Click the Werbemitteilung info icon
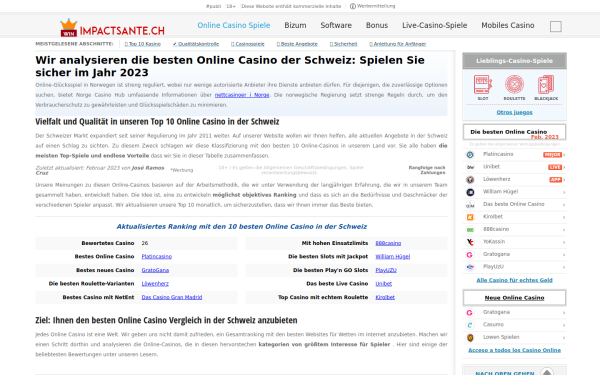The height and width of the screenshot is (375, 600). (x=352, y=6)
